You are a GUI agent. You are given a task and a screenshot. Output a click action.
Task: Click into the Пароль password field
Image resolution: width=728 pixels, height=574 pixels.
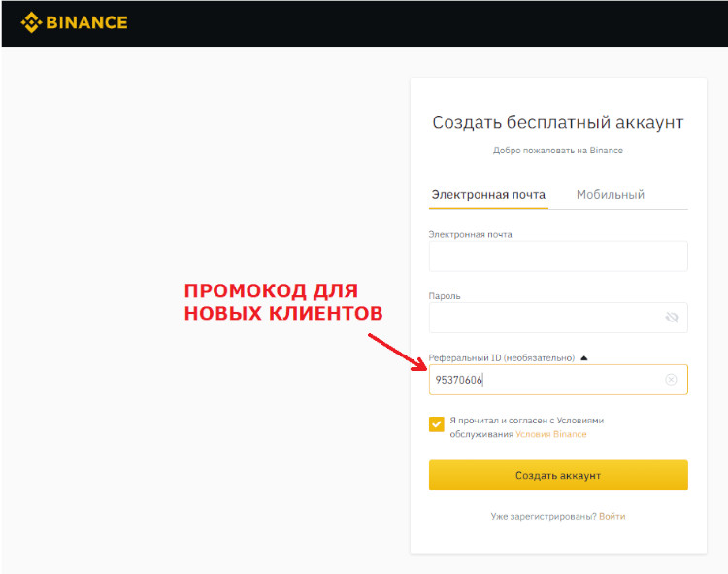coord(544,318)
